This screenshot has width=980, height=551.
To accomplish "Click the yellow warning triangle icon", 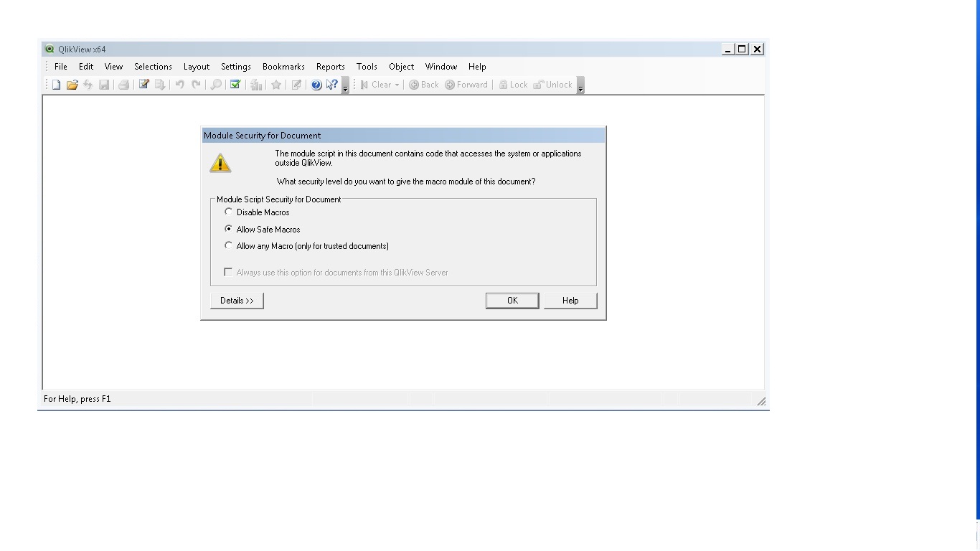I will click(220, 163).
